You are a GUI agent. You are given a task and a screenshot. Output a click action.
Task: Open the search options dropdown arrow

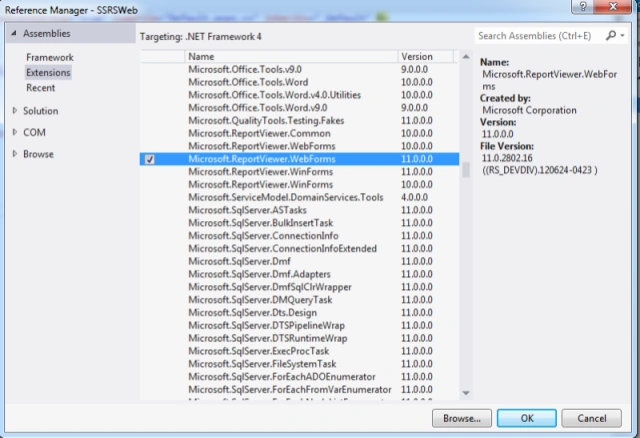pyautogui.click(x=622, y=36)
